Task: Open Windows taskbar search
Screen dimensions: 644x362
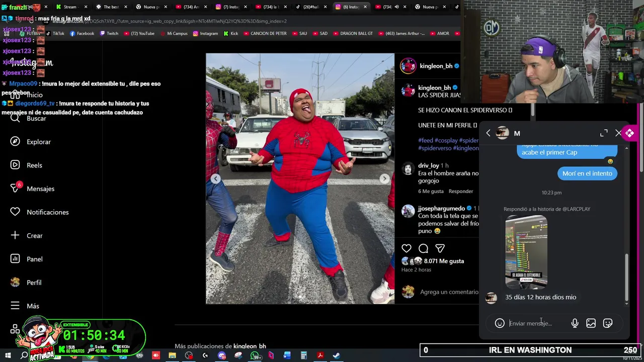Action: 24,355
